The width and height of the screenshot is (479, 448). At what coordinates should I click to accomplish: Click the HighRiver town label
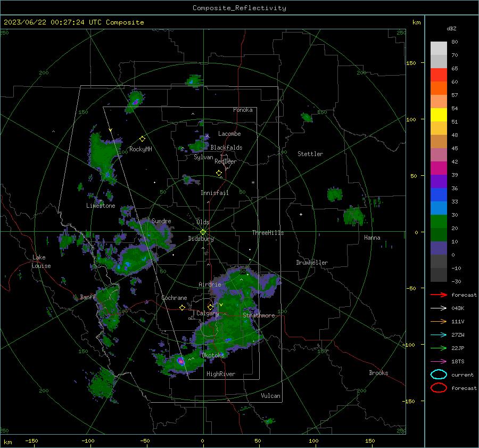coord(221,374)
